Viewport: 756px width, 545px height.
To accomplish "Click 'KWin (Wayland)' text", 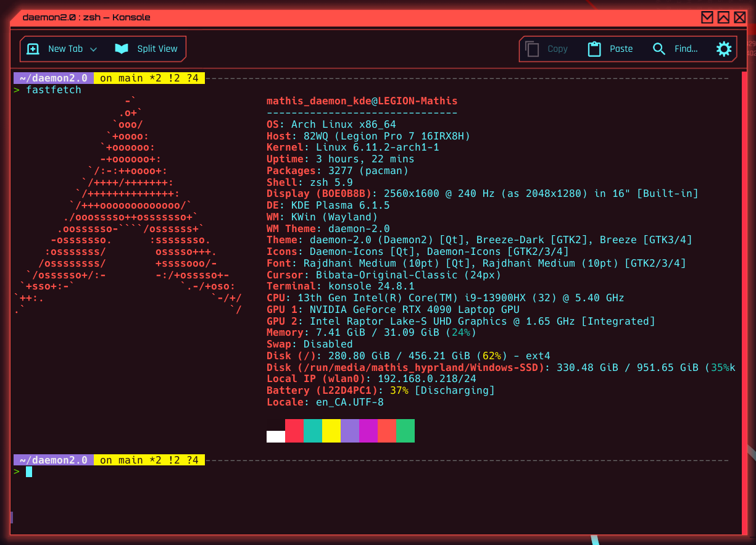I will tap(334, 217).
